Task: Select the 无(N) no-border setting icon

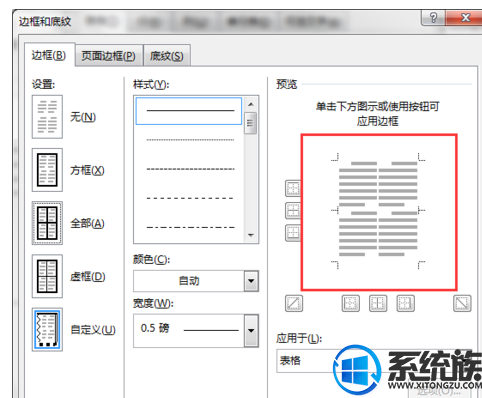Action: click(47, 117)
